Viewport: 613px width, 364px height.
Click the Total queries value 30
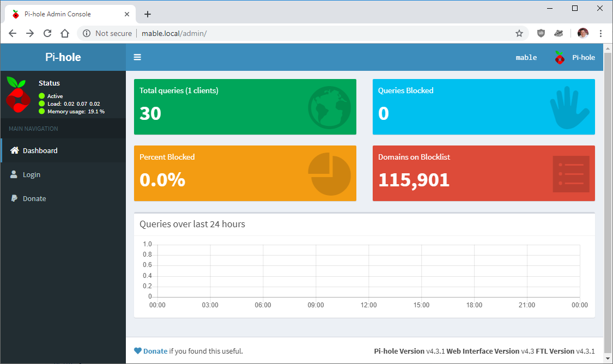point(150,113)
